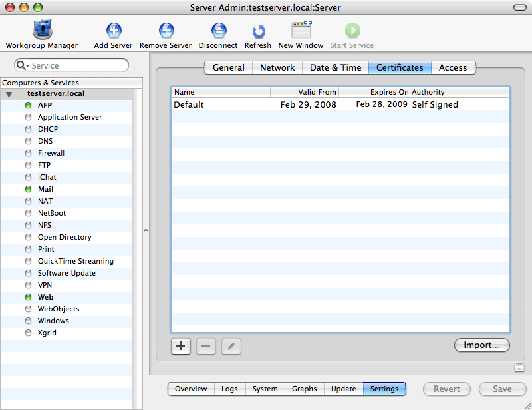Switch to the General tab
This screenshot has width=532, height=410.
[x=228, y=67]
